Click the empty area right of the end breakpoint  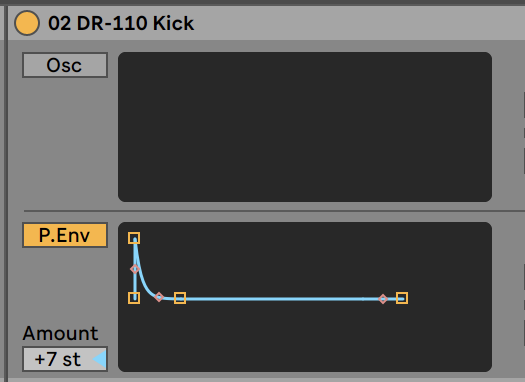[x=450, y=298]
